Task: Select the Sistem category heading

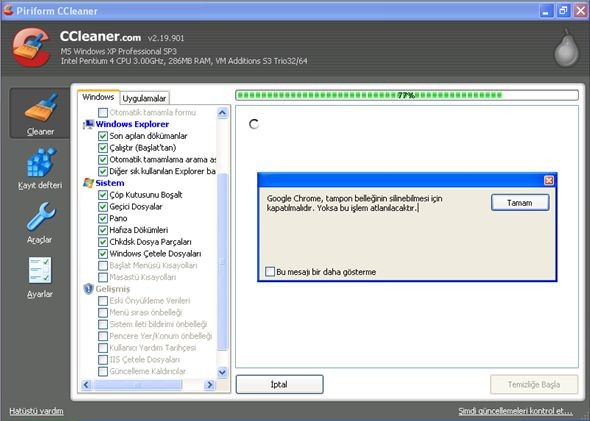Action: click(x=109, y=183)
